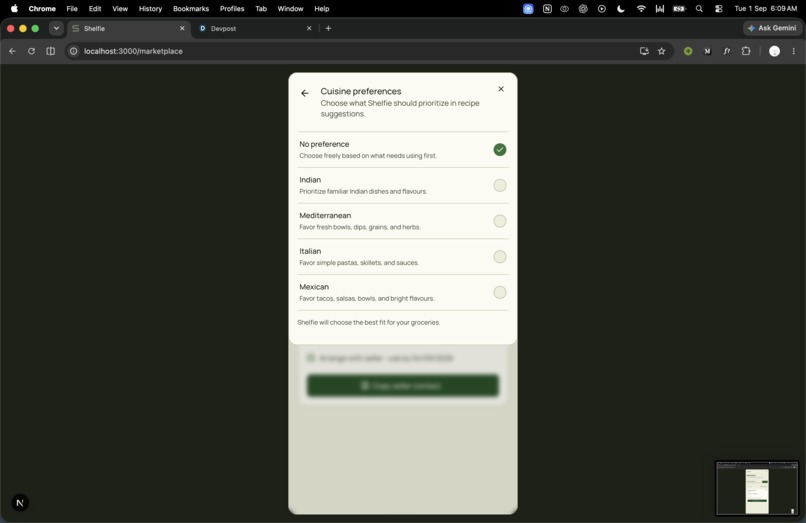Click the Cuisine preferences heading

point(361,91)
